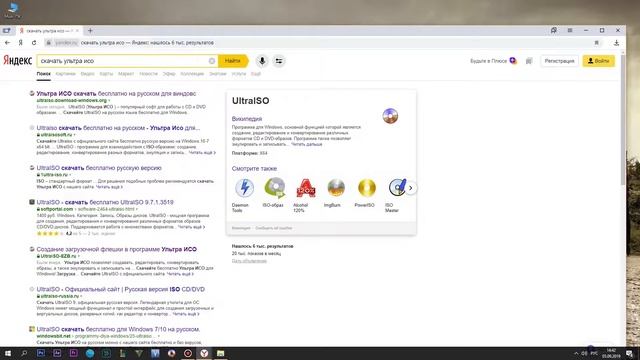Click the Яндекс logo

click(17, 60)
